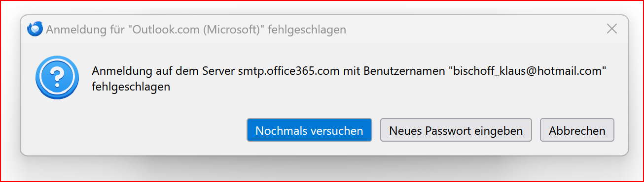
Task: Click the Thunderbird logo in the title bar
Action: 35,29
